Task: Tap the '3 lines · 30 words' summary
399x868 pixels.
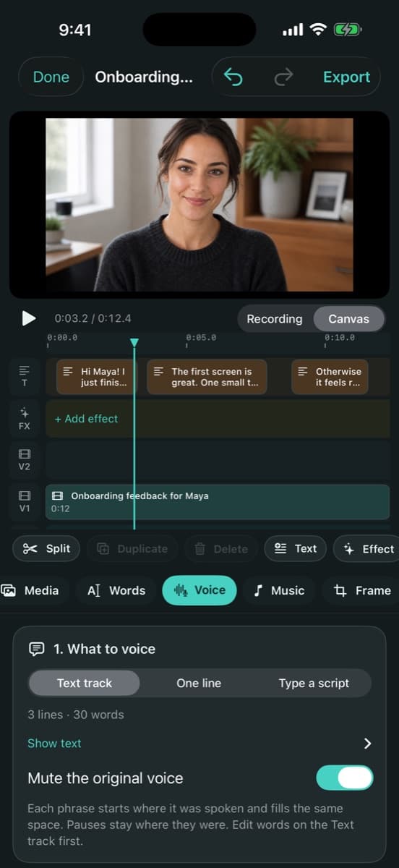Action: (x=75, y=715)
